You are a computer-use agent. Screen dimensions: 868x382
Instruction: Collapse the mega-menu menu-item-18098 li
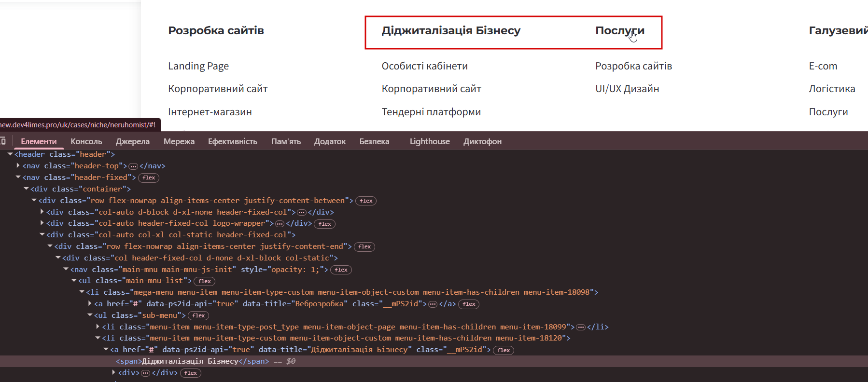tap(82, 292)
